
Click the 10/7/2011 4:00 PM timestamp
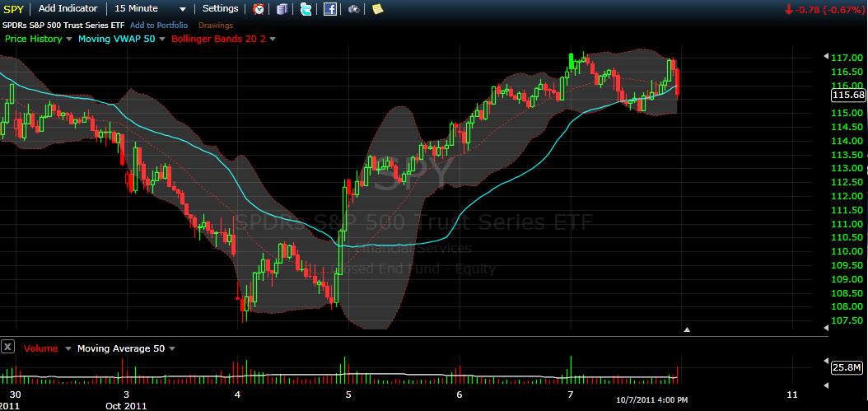[652, 400]
